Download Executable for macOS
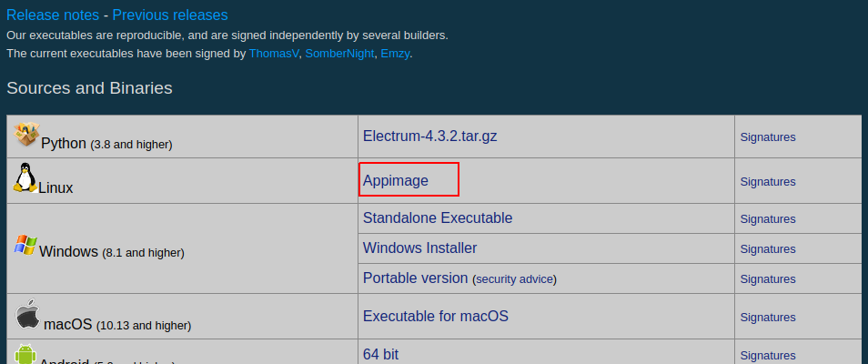The image size is (868, 364). tap(435, 317)
